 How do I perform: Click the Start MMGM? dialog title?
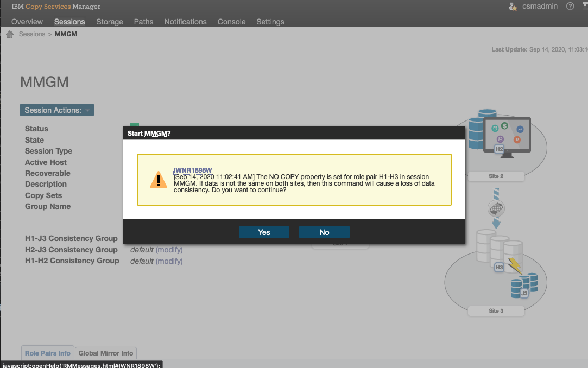coord(149,134)
